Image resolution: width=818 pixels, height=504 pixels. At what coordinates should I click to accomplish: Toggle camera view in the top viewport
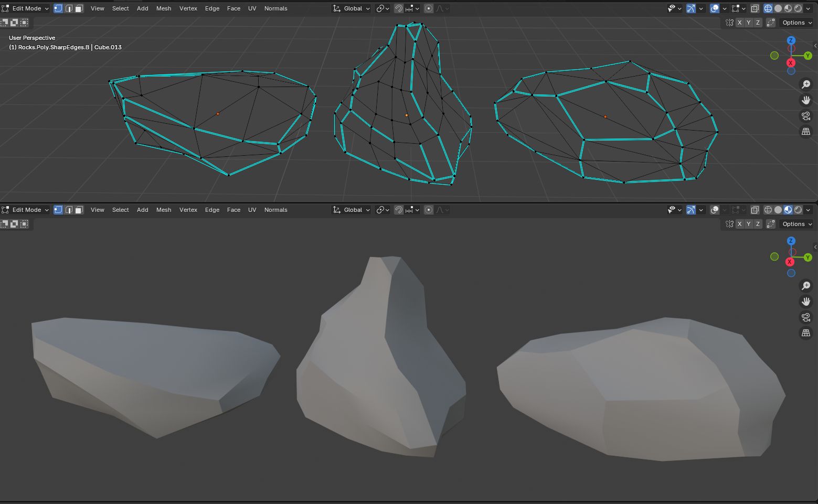(806, 116)
